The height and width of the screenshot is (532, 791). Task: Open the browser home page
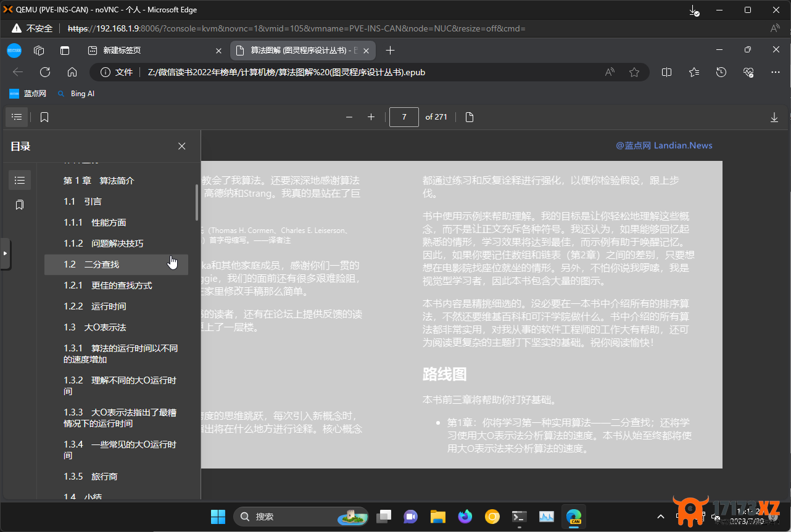[x=72, y=72]
